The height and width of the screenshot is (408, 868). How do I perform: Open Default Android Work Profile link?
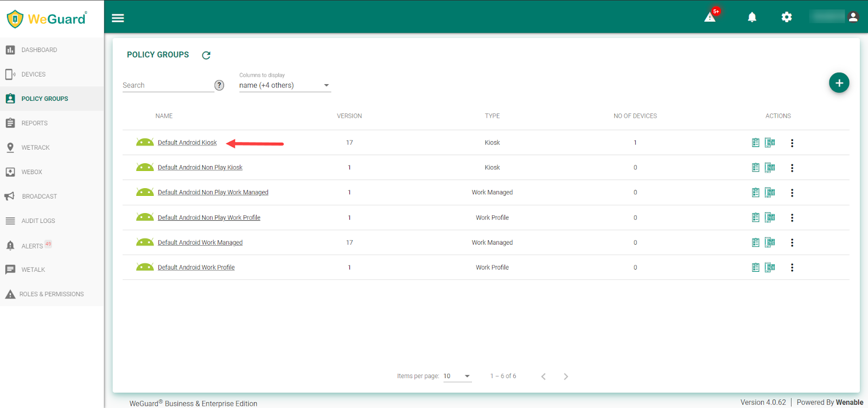click(196, 267)
